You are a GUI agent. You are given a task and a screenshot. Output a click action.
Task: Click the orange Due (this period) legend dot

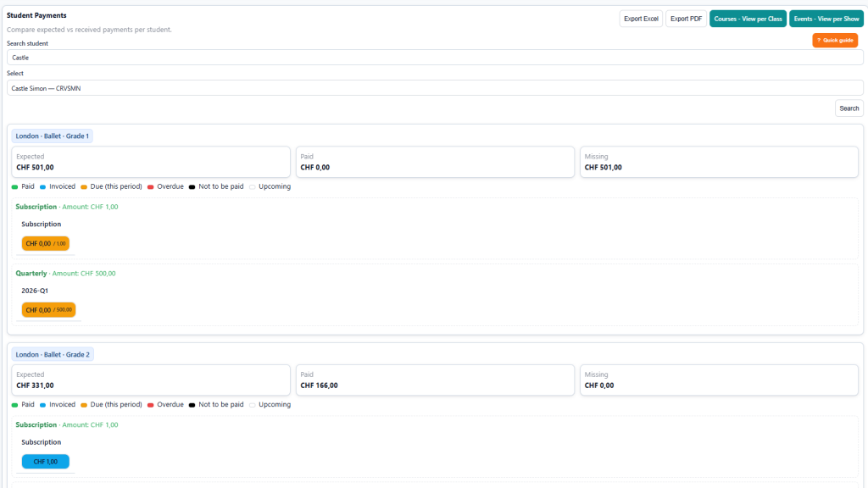(x=83, y=186)
